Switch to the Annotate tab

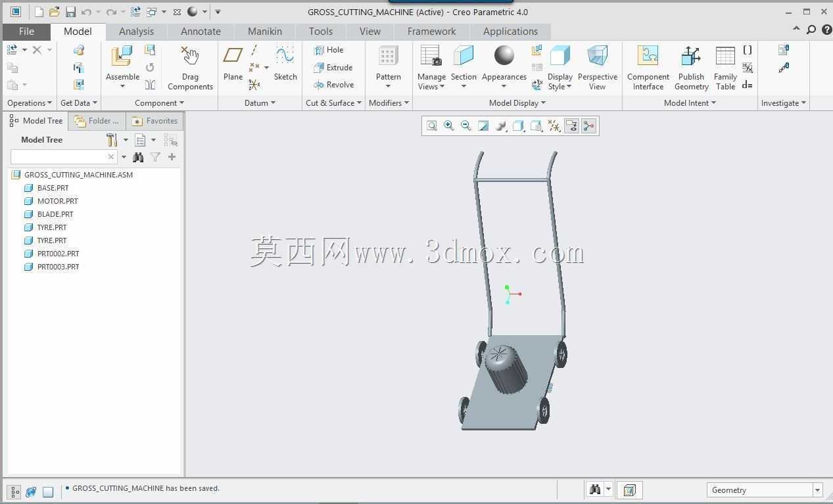201,32
